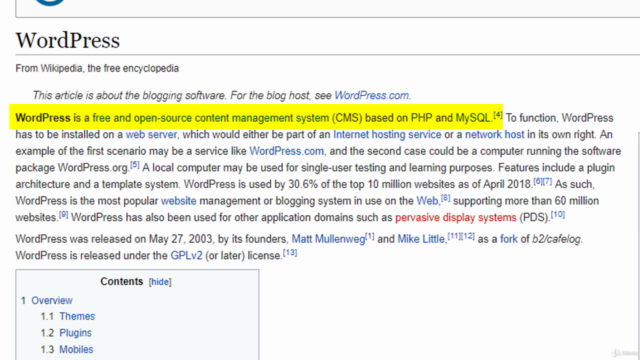Open the Mike Little link
This screenshot has width=640, height=360.
421,239
